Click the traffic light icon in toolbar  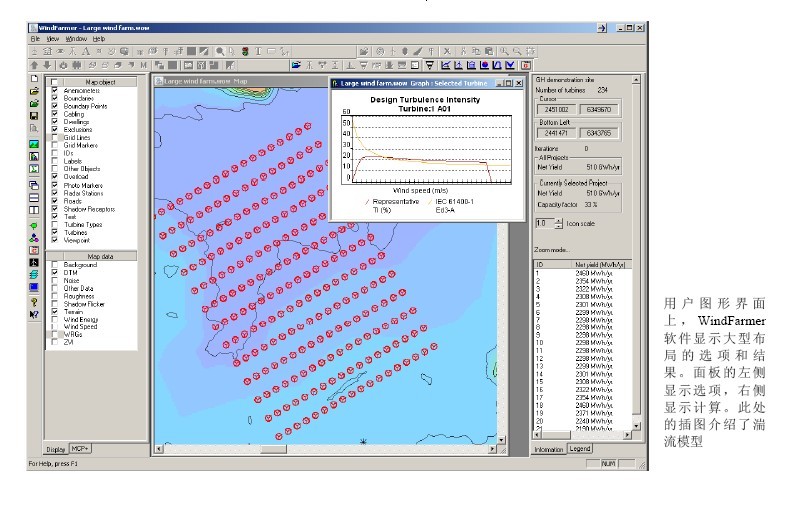pos(245,51)
